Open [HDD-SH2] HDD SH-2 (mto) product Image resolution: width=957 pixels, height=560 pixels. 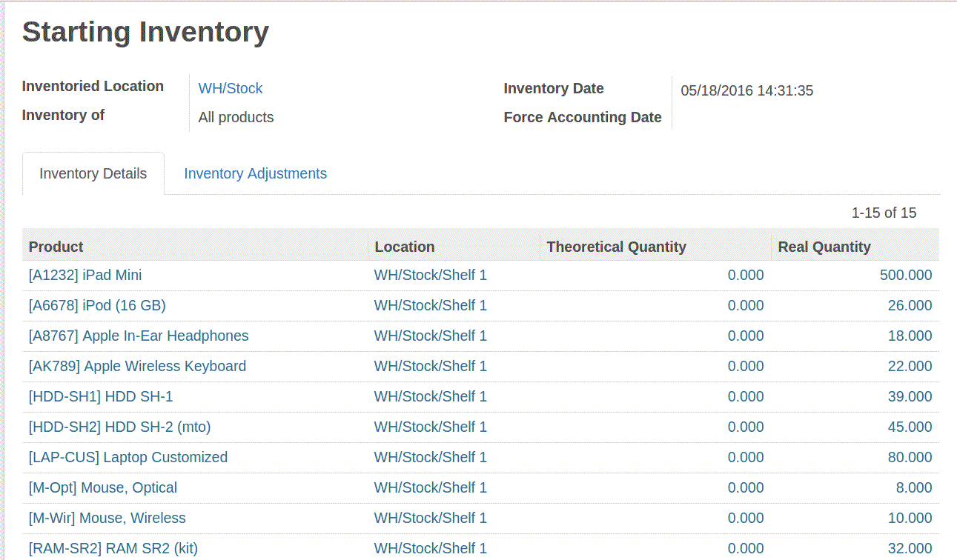[120, 427]
